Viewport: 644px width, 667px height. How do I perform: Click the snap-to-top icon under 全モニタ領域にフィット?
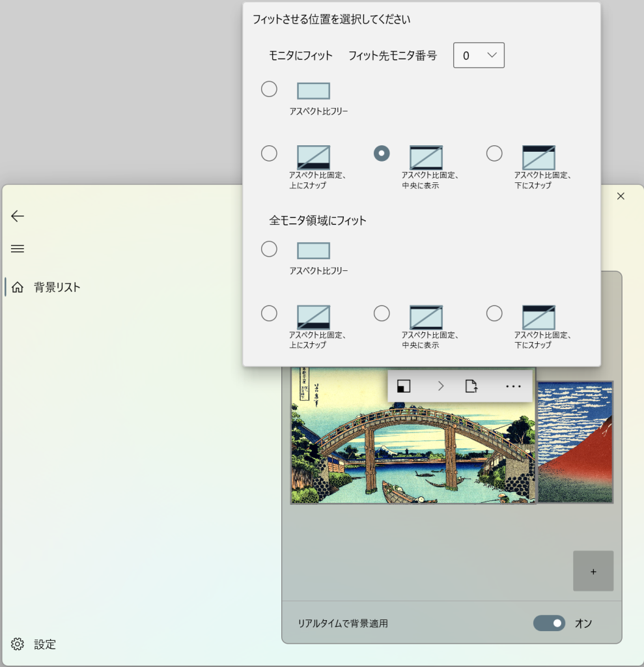(313, 317)
